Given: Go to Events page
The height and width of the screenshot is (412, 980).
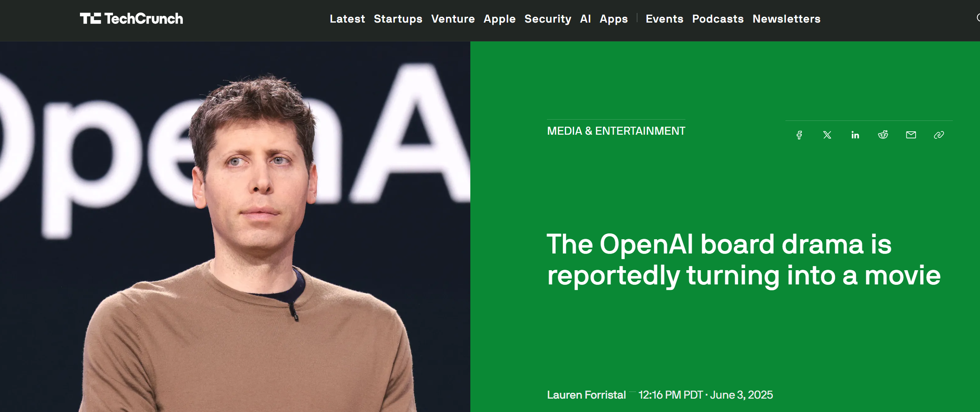Looking at the screenshot, I should pos(664,19).
